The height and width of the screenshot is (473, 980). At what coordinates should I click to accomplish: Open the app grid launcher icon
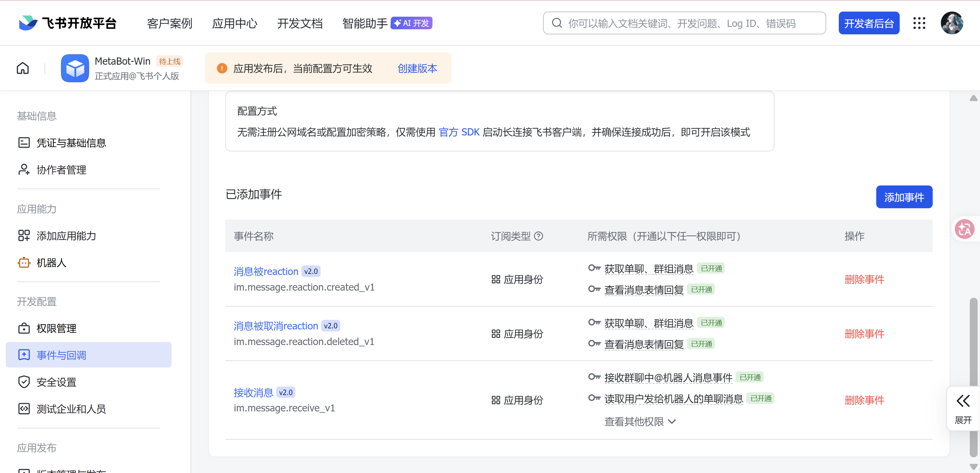pyautogui.click(x=919, y=23)
